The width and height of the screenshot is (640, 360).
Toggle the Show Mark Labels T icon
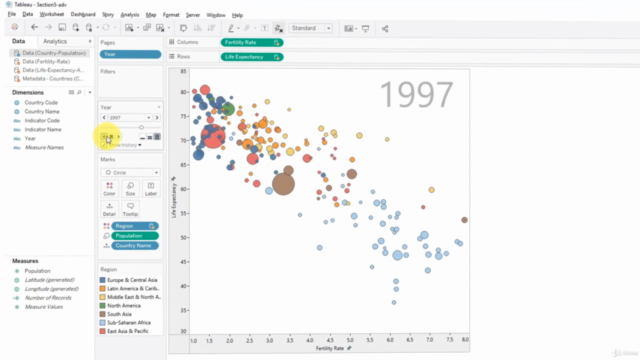click(x=264, y=28)
